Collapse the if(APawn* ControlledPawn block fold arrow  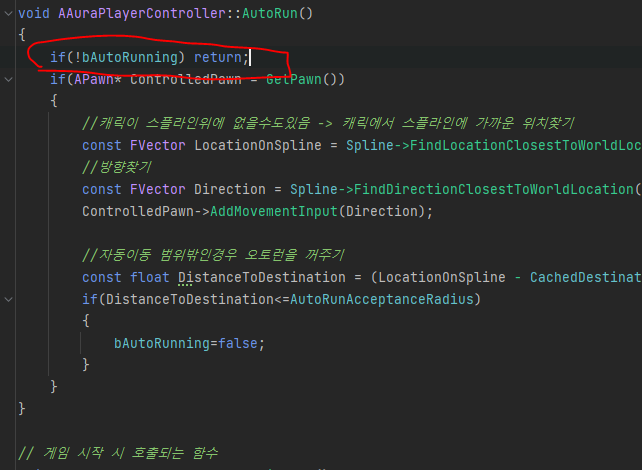(x=8, y=79)
